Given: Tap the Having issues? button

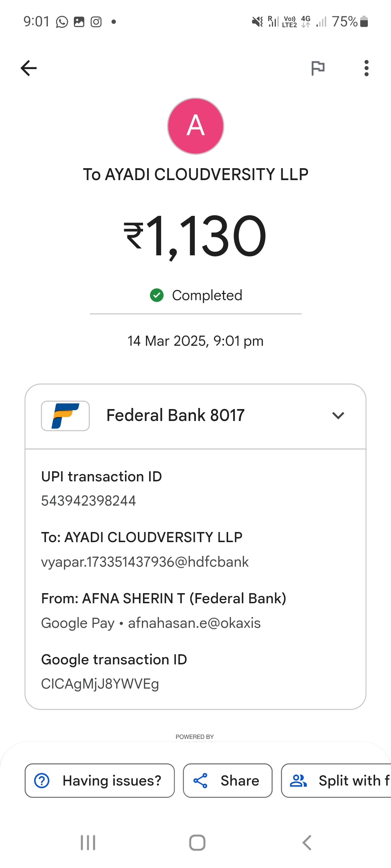Looking at the screenshot, I should 100,780.
